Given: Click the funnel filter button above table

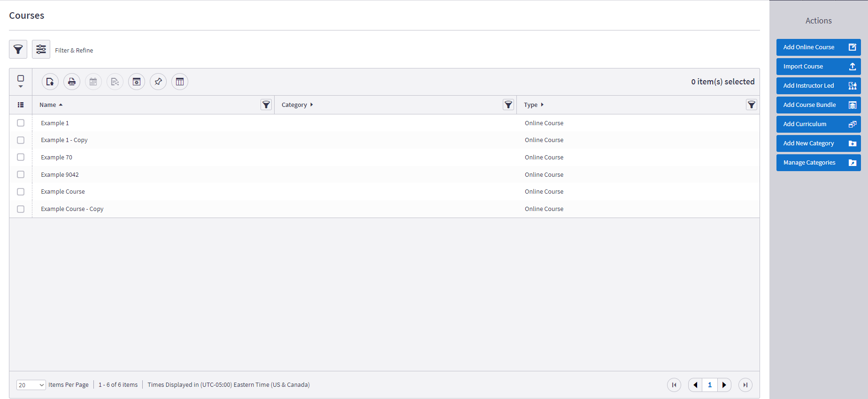Looking at the screenshot, I should [x=18, y=49].
